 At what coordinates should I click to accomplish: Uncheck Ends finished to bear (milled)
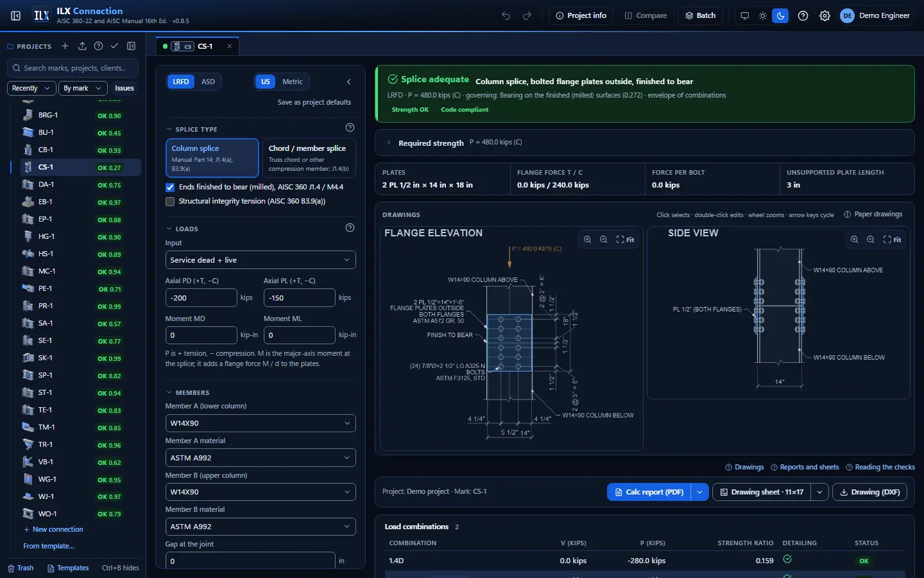tap(170, 188)
